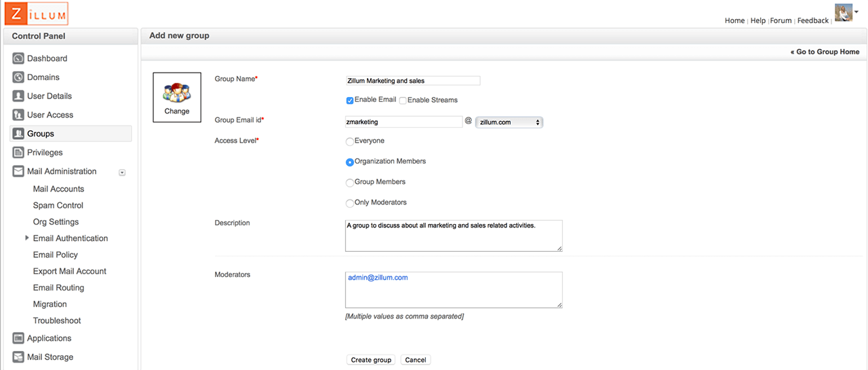Focus the Group Email id field
Image resolution: width=868 pixels, height=370 pixels.
[x=404, y=122]
